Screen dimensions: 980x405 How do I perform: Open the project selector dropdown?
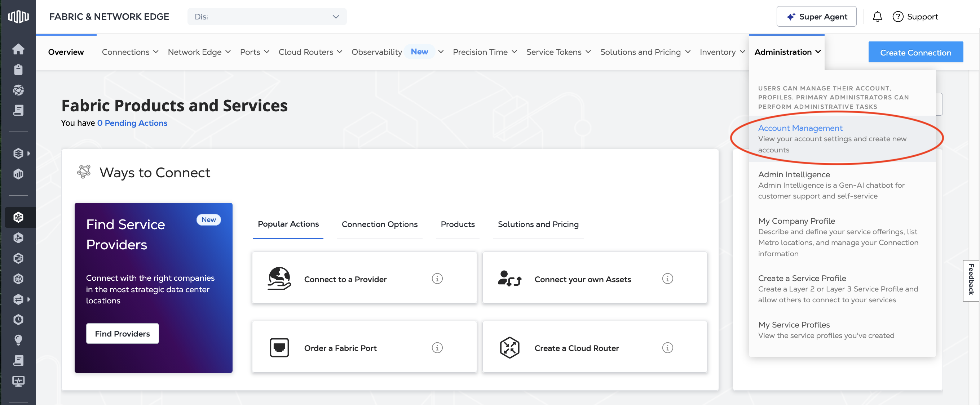click(267, 17)
